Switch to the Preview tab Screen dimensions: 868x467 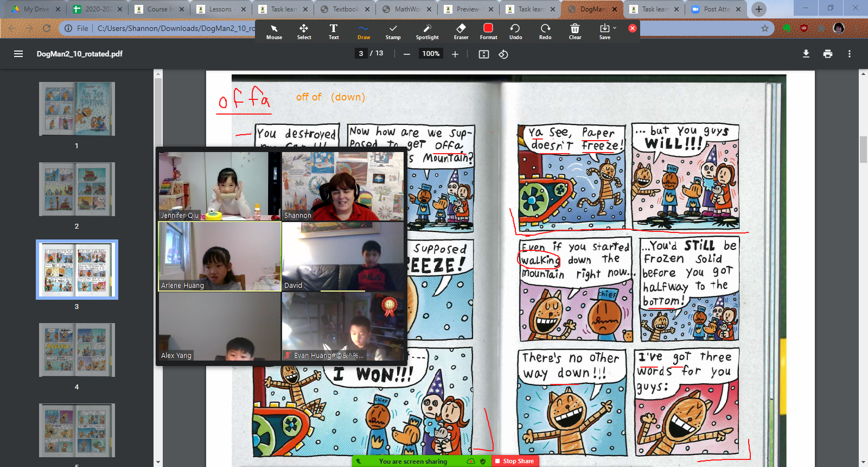468,9
